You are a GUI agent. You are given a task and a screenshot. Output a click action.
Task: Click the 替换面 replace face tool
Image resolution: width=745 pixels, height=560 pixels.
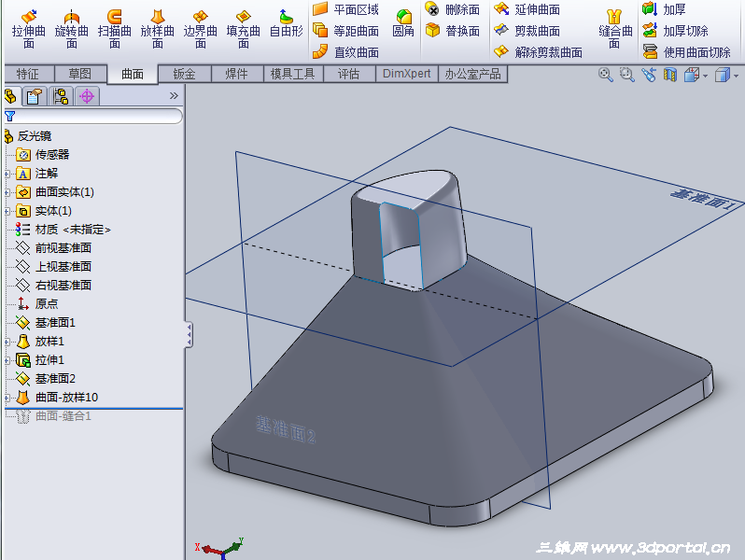coord(452,31)
